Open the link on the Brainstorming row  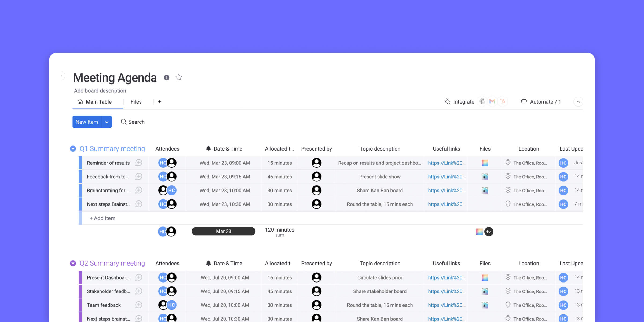coord(446,190)
